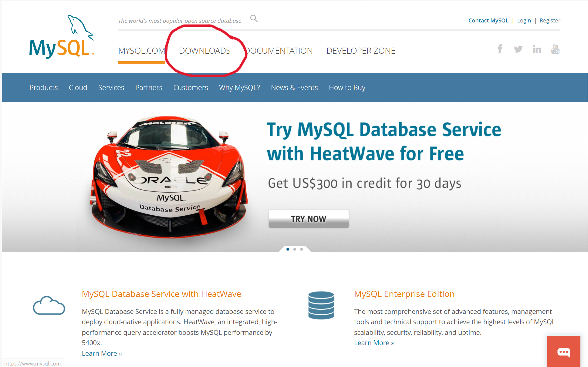
Task: Open the YouTube social icon
Action: click(x=555, y=49)
